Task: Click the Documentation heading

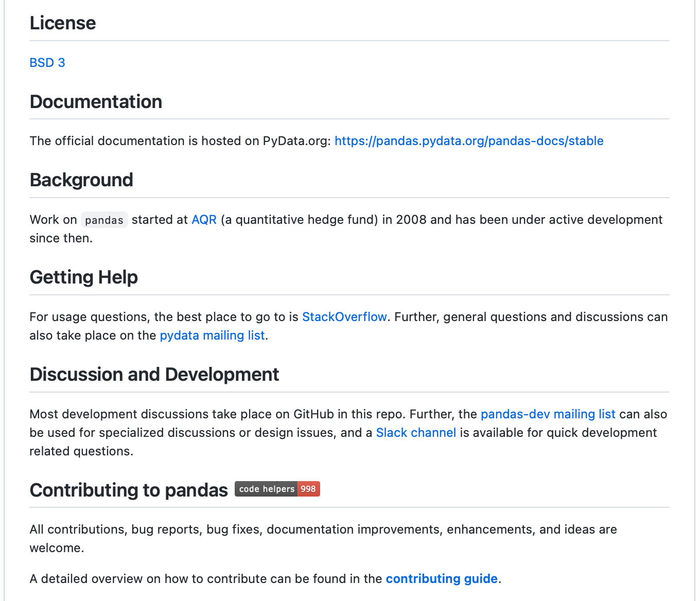Action: (x=96, y=102)
